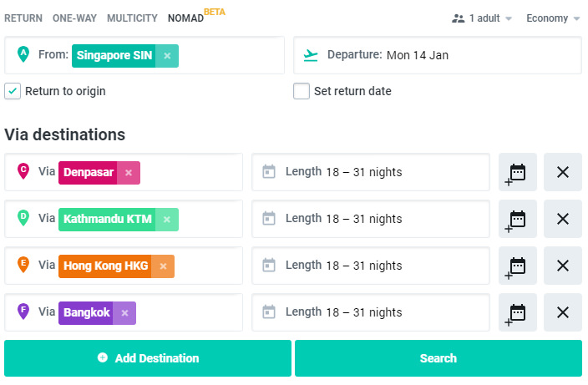Image resolution: width=588 pixels, height=385 pixels.
Task: Remove the Hong Kong HKG destination tag
Action: (x=163, y=266)
